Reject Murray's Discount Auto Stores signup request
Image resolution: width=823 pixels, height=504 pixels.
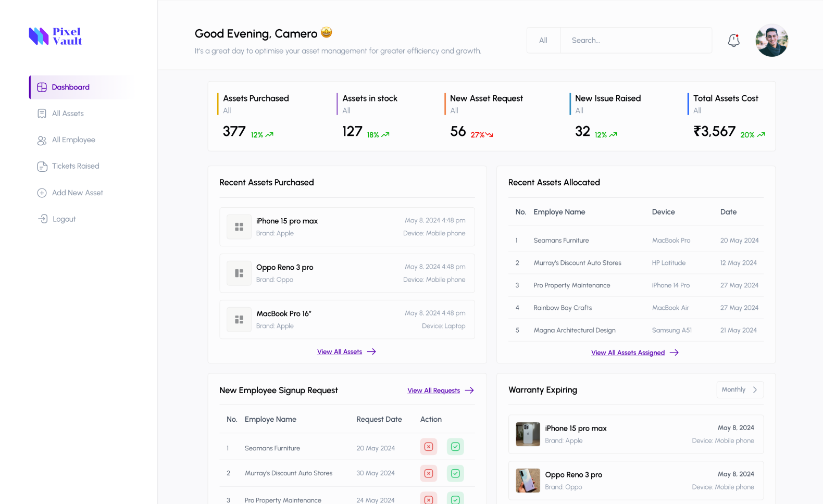[x=428, y=473]
